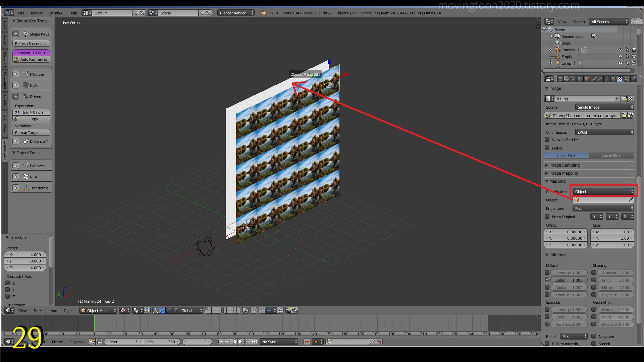This screenshot has height=362, width=644.
Task: Click the auto keyframe record button
Action: (307, 342)
